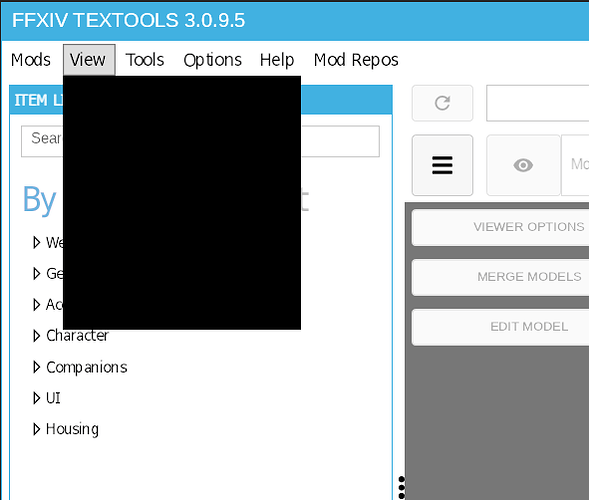
Task: Click the vertical dots panel splitter
Action: tap(402, 488)
